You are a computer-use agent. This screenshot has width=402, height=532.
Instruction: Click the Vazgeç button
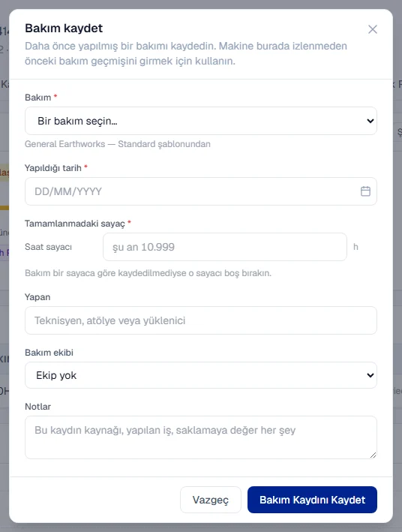pos(211,500)
